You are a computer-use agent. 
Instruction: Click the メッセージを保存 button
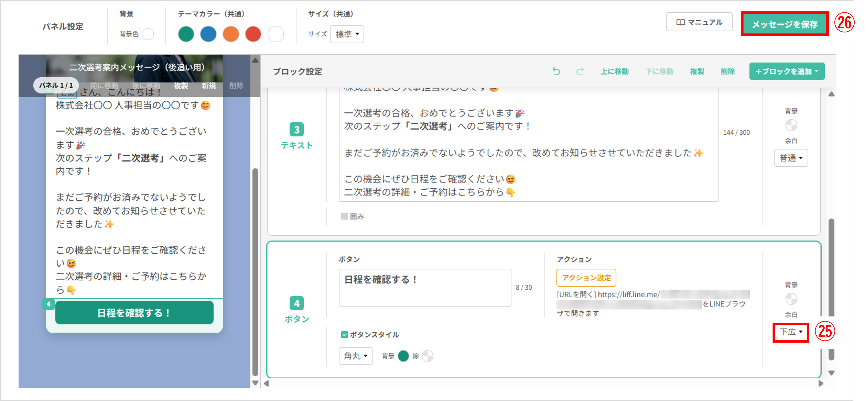coord(784,24)
